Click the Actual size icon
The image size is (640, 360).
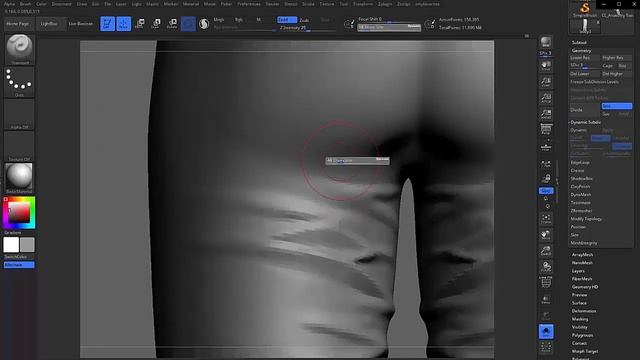coord(546,98)
